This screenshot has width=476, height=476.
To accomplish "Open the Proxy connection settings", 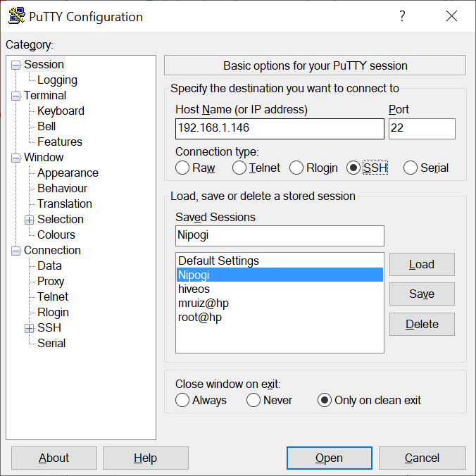I will 51,282.
